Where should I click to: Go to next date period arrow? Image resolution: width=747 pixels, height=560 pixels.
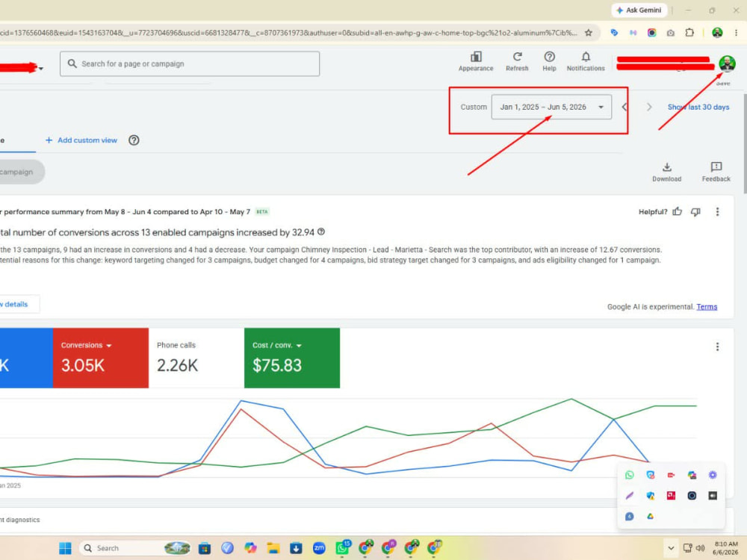coord(649,107)
